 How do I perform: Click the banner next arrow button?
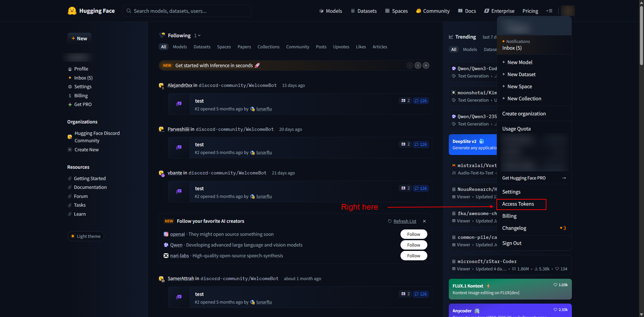click(x=418, y=65)
